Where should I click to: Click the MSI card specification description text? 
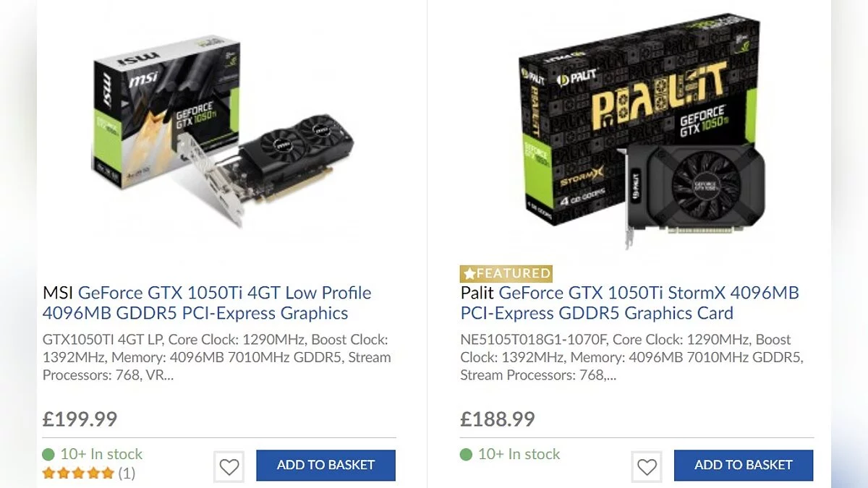[216, 357]
